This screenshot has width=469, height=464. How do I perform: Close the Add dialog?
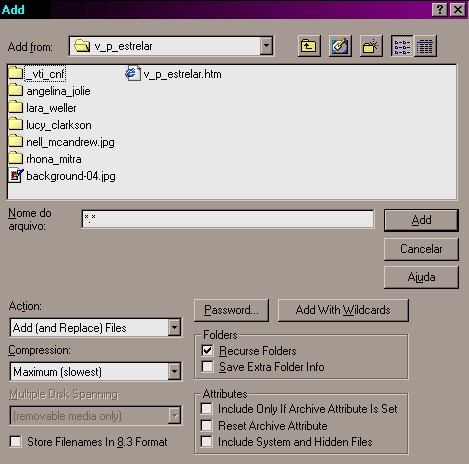pyautogui.click(x=458, y=9)
